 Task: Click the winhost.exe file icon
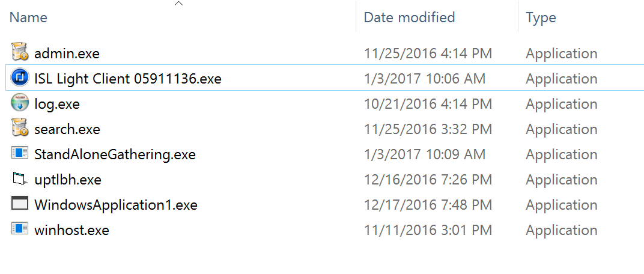coord(20,230)
